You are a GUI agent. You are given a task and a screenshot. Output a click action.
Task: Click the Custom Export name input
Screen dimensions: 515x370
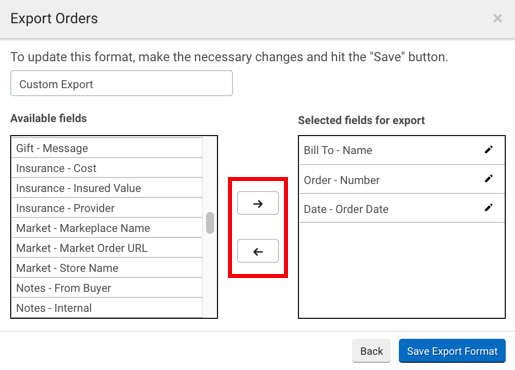pos(121,83)
